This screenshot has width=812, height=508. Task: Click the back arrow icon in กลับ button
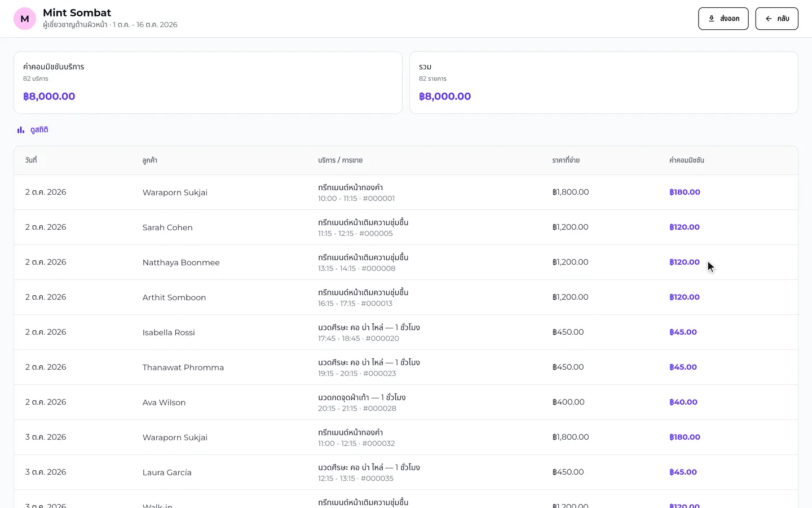tap(769, 19)
